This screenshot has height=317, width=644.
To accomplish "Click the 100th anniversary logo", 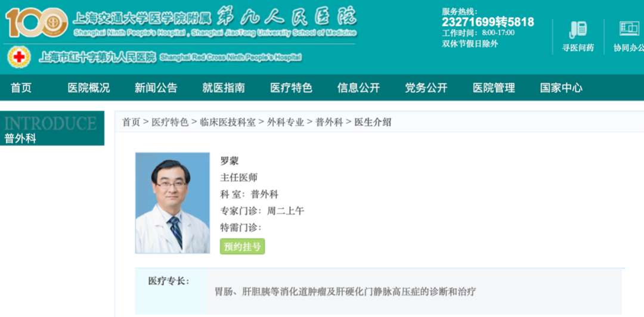I will [x=36, y=23].
